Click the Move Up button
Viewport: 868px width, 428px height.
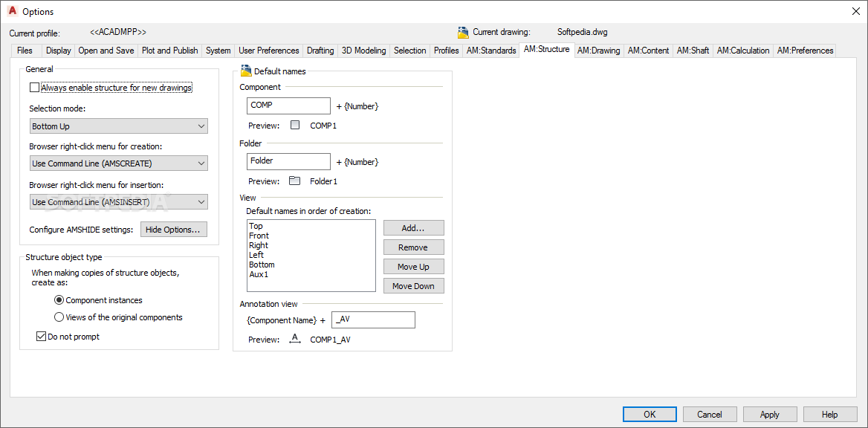coord(413,267)
